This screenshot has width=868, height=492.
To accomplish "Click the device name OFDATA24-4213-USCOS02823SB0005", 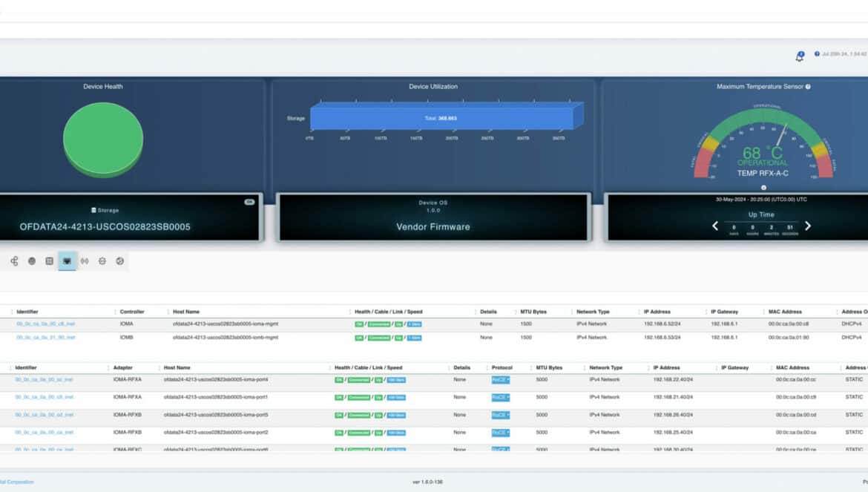I will [105, 227].
